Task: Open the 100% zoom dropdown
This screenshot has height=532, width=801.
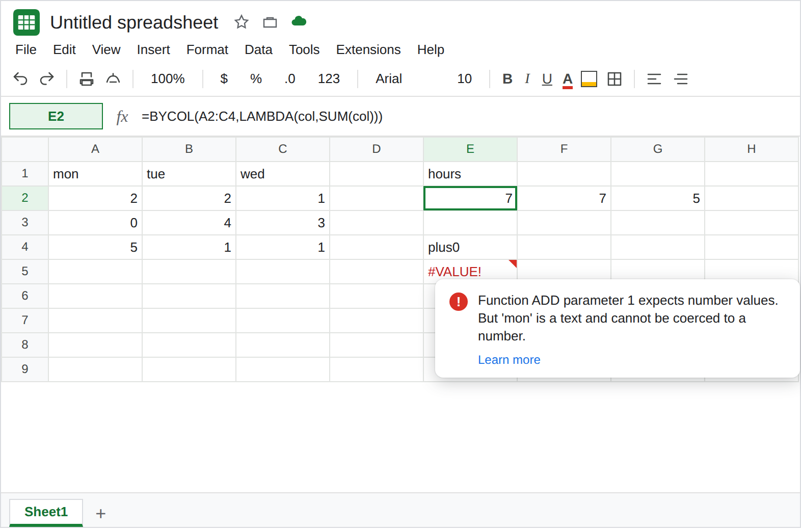Action: (168, 78)
